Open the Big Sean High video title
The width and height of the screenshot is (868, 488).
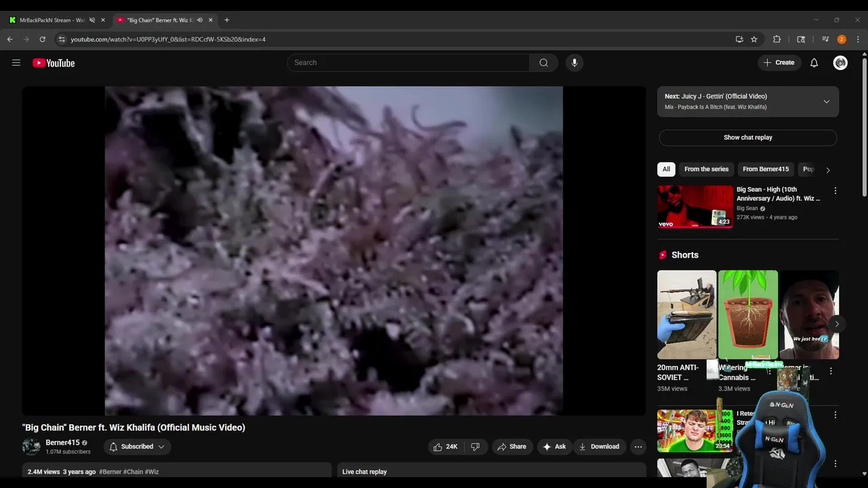point(778,194)
